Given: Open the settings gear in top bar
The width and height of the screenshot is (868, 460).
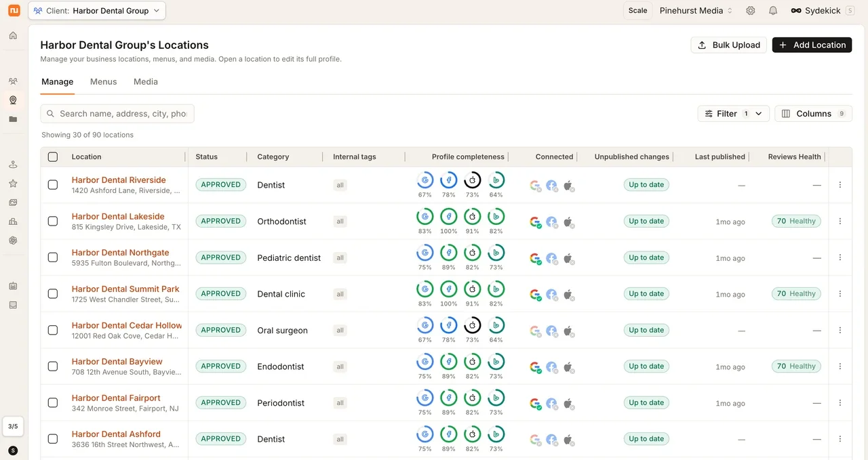Looking at the screenshot, I should [751, 11].
